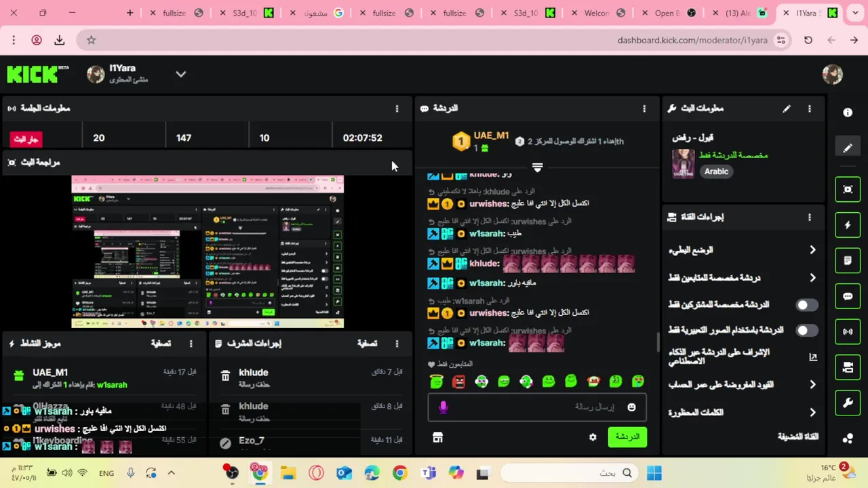This screenshot has height=488, width=868.
Task: Click the green الدردشة send button
Action: 627,437
